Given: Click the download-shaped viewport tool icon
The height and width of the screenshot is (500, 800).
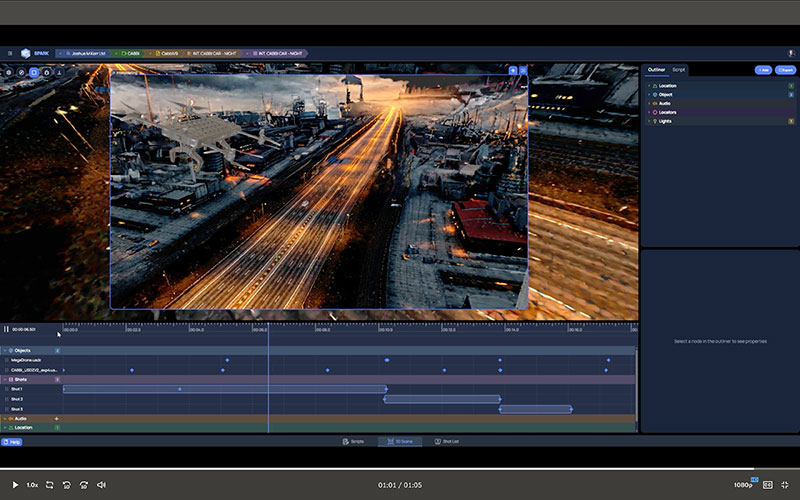Looking at the screenshot, I should pyautogui.click(x=59, y=72).
